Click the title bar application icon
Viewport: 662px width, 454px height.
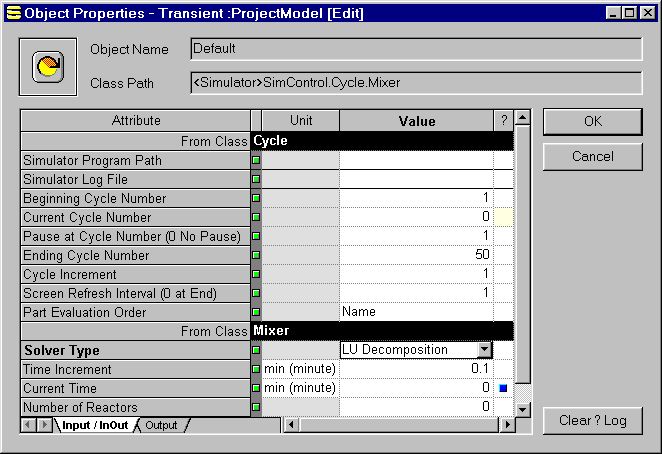[x=13, y=13]
